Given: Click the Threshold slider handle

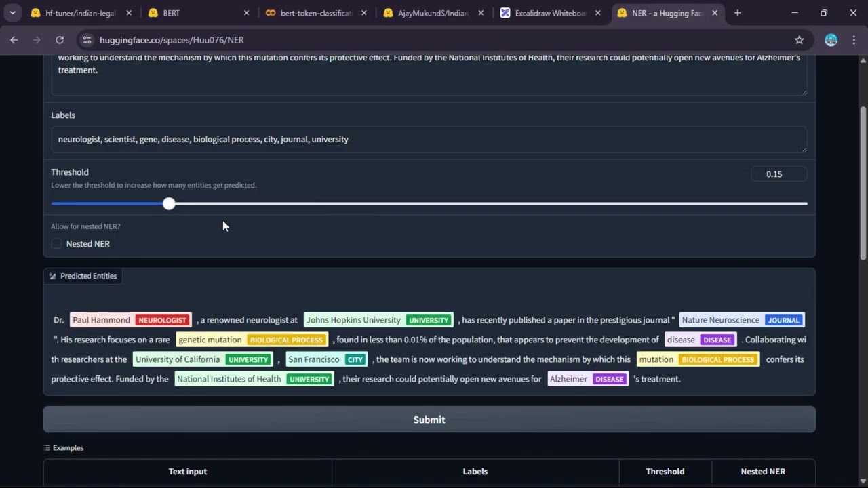Looking at the screenshot, I should point(169,203).
